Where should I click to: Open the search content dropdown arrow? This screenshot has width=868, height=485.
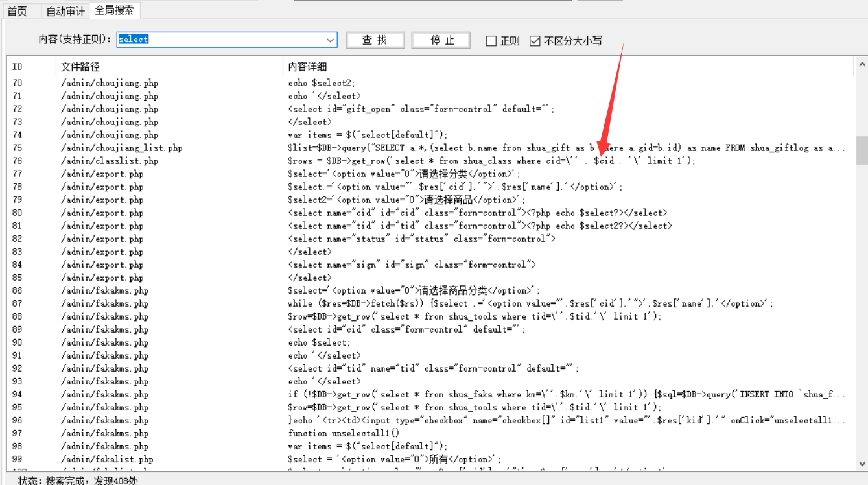331,40
